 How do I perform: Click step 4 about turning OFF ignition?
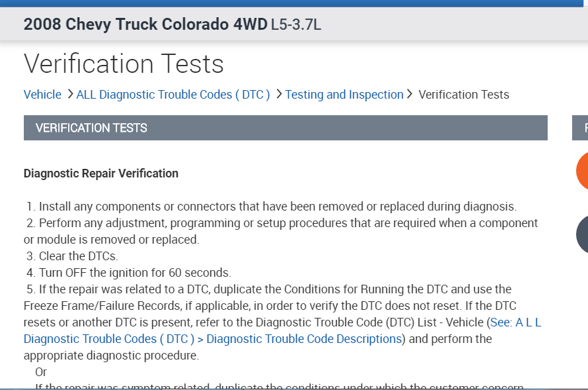click(x=134, y=273)
